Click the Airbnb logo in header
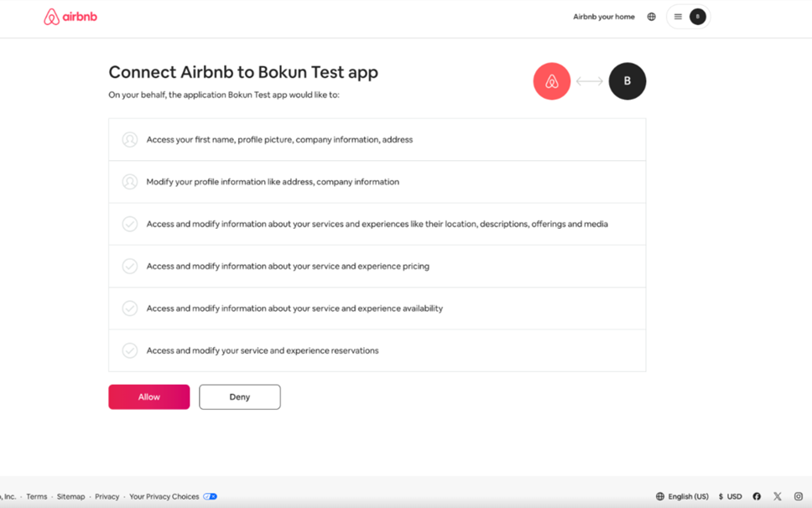This screenshot has width=812, height=508. [70, 17]
